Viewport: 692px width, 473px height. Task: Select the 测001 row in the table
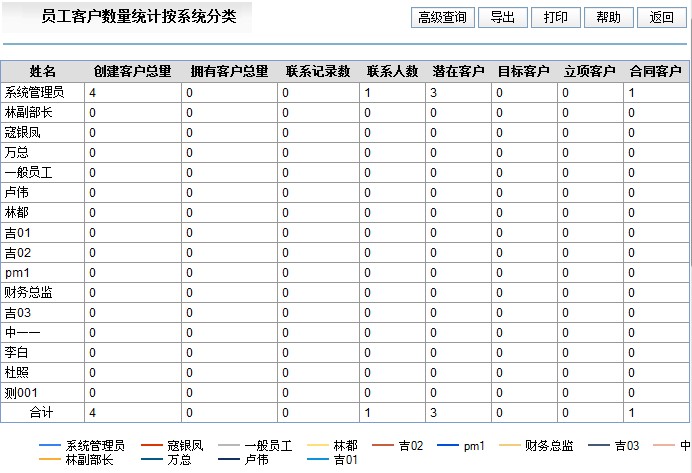(21, 393)
